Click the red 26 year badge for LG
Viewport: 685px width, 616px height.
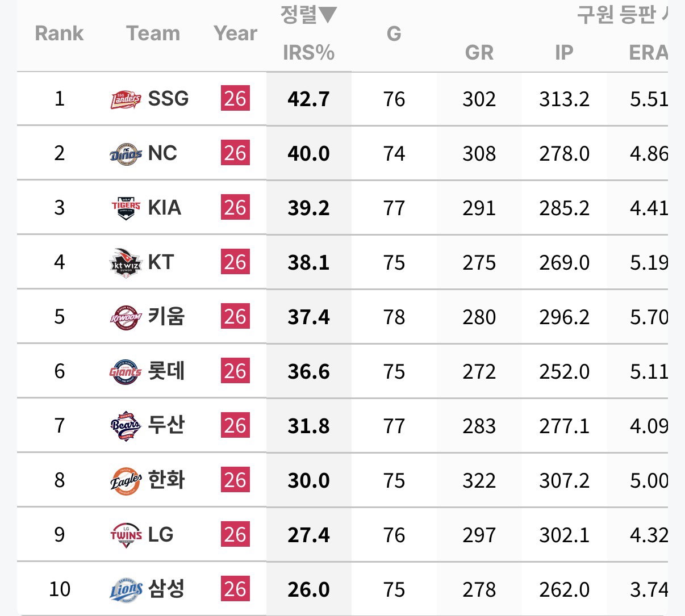point(235,535)
